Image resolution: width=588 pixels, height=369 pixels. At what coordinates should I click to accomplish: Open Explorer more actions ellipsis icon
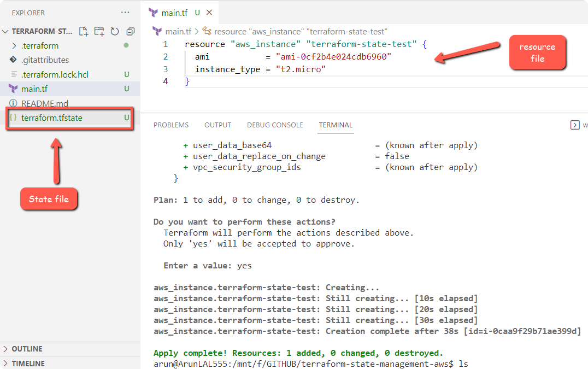125,12
